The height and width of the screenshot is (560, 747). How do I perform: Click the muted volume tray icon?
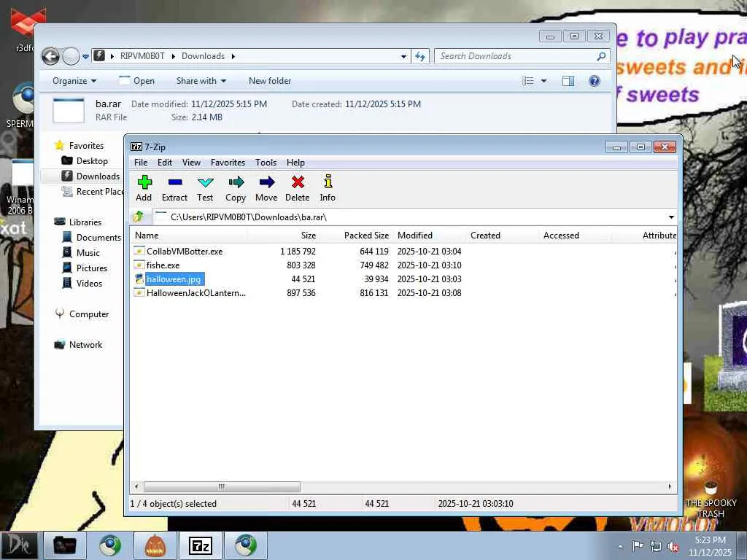pyautogui.click(x=673, y=547)
